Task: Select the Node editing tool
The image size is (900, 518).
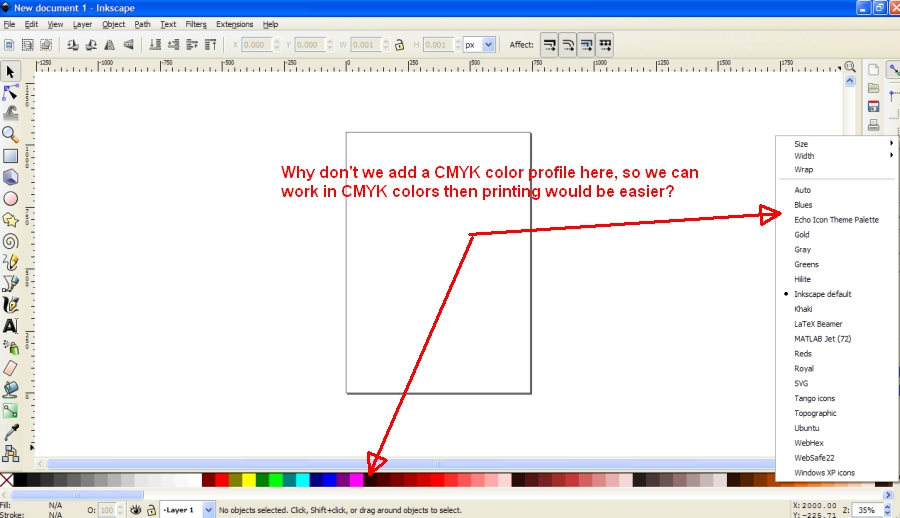Action: click(x=10, y=92)
